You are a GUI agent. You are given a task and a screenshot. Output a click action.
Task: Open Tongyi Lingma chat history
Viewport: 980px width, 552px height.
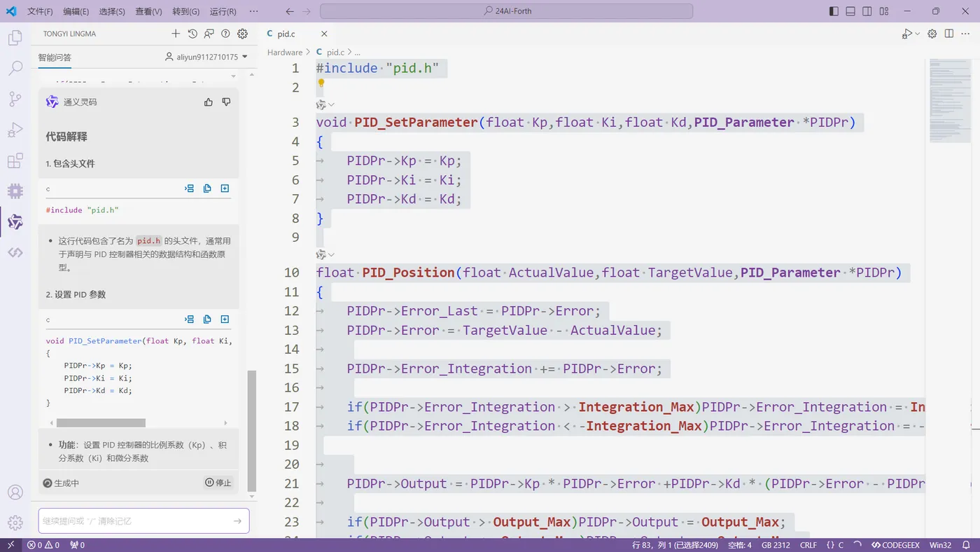192,34
